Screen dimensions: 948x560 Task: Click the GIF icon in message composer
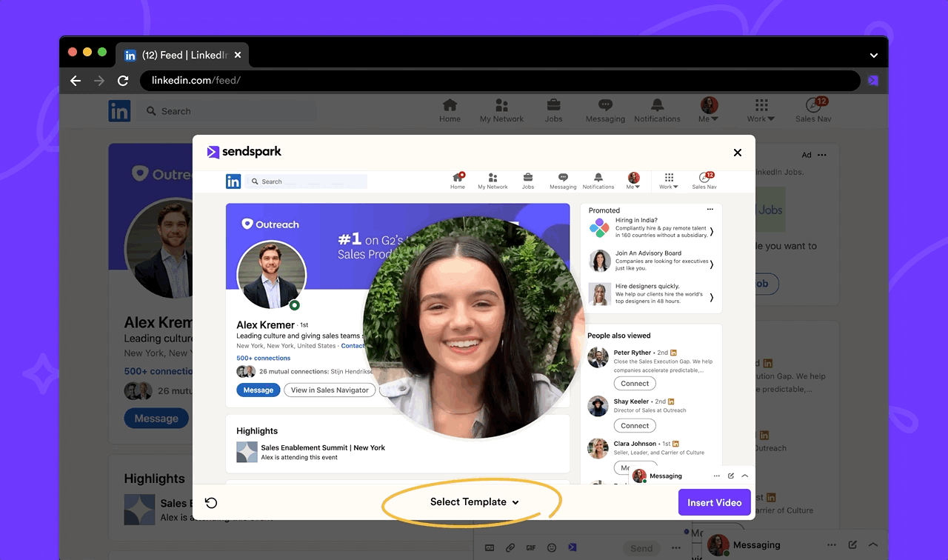coord(530,548)
